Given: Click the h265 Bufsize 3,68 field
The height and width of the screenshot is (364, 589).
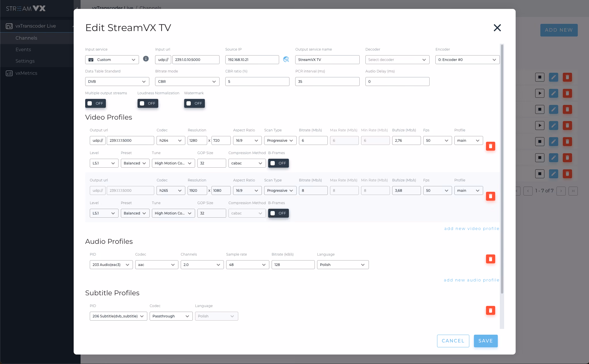Looking at the screenshot, I should 407,190.
